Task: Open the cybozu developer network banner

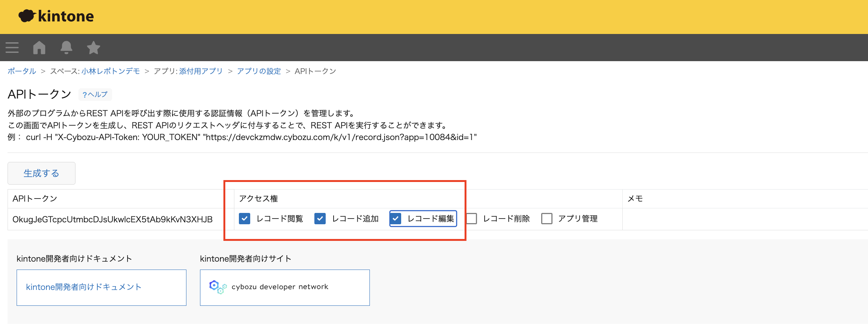Action: 285,288
